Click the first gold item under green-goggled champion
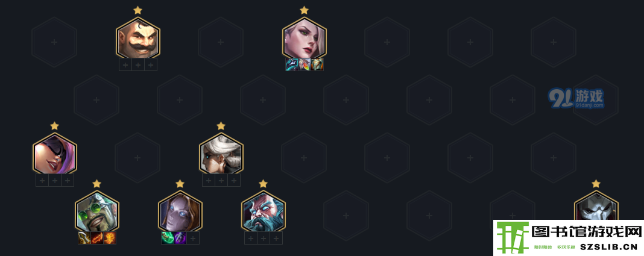 pyautogui.click(x=84, y=238)
